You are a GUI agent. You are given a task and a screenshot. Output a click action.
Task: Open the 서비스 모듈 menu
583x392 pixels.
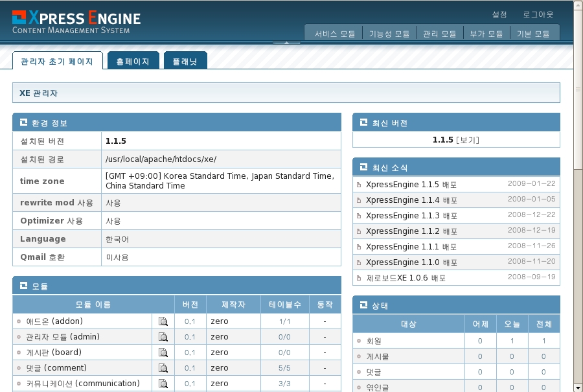click(x=335, y=34)
